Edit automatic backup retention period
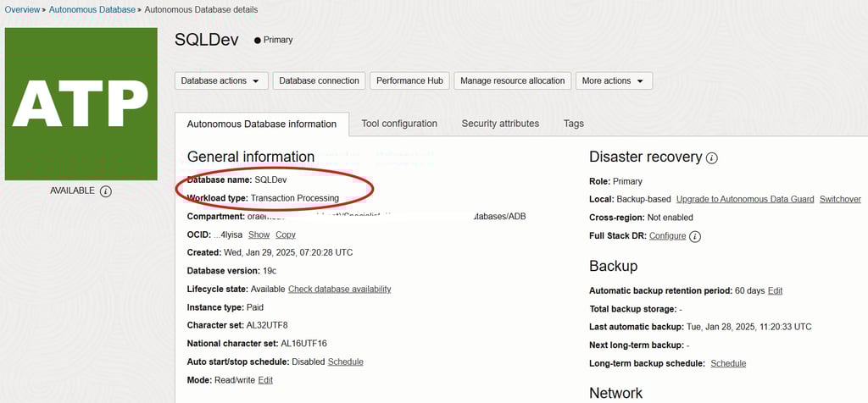Screen dimensions: 868x403 tap(775, 290)
